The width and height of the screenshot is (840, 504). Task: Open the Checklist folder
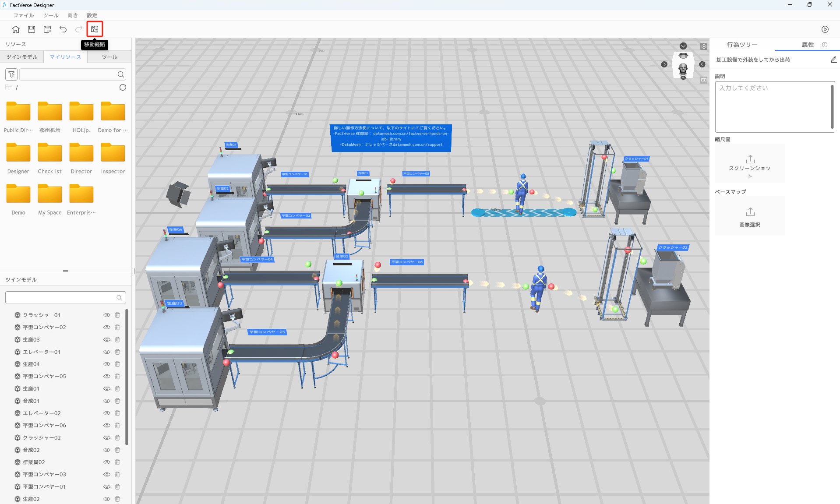click(50, 158)
